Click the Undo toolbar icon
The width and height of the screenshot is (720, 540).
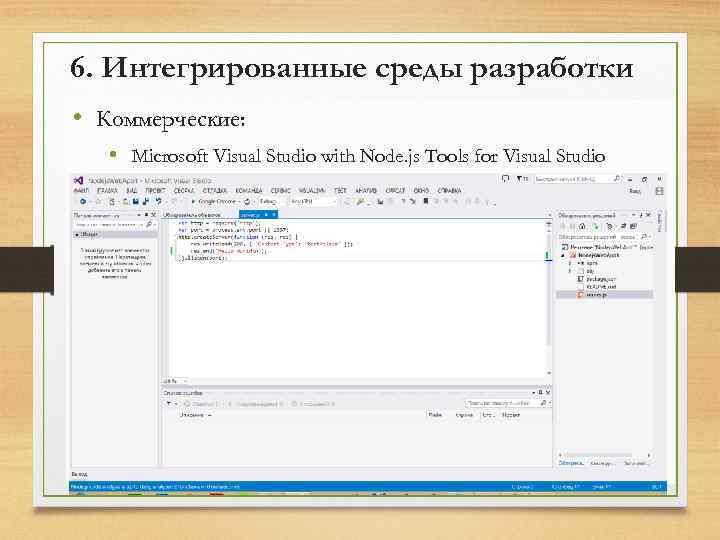pos(158,202)
